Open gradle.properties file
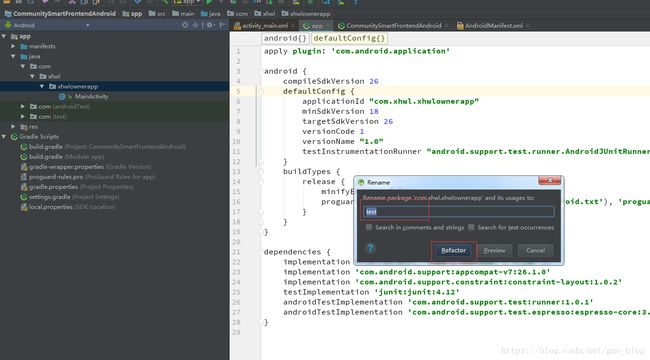The image size is (650, 360). tap(77, 187)
